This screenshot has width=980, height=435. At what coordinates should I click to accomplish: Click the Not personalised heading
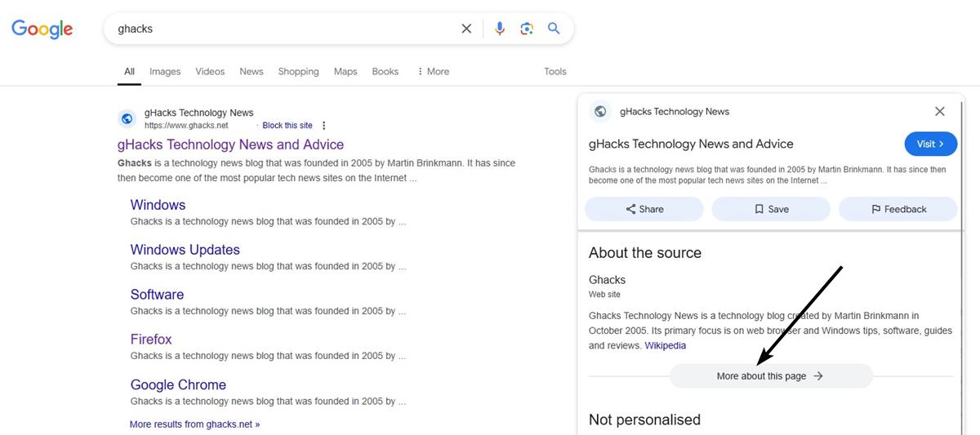(644, 419)
